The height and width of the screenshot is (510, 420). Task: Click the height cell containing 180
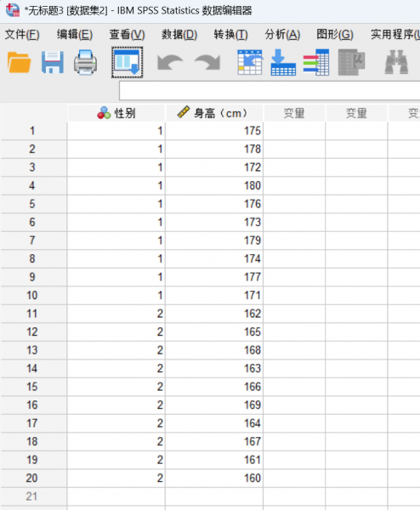point(214,185)
